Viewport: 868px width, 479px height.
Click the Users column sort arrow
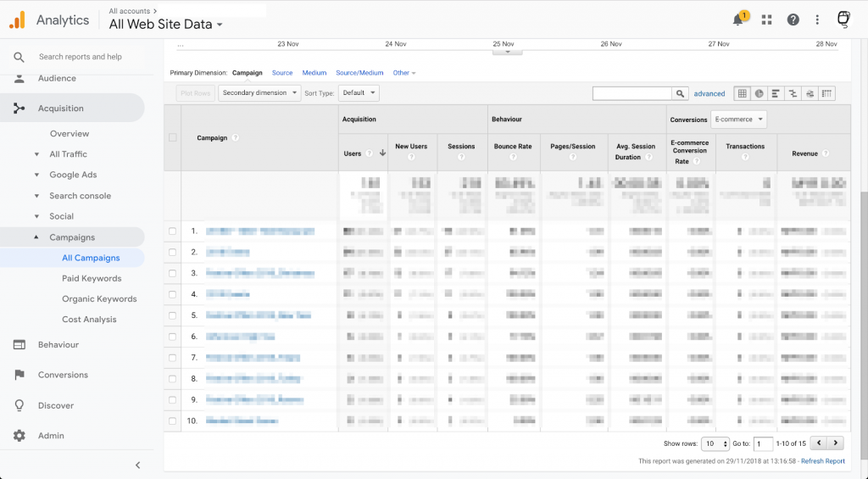click(382, 153)
